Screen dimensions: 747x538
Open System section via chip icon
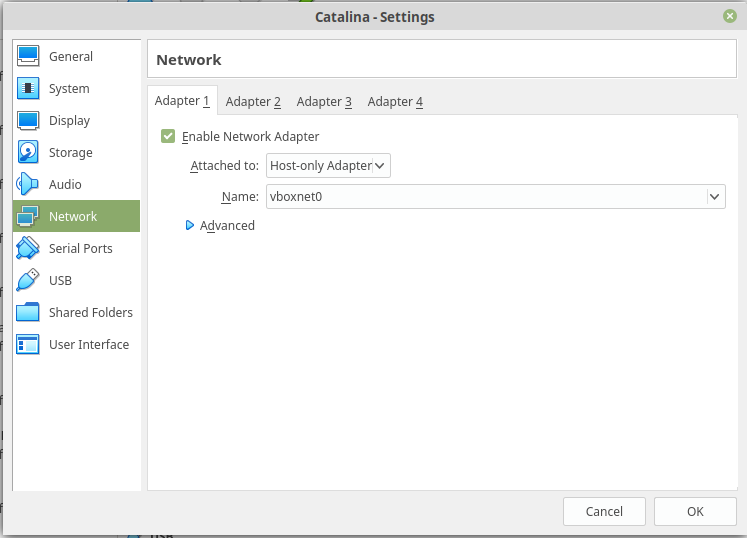pos(28,89)
